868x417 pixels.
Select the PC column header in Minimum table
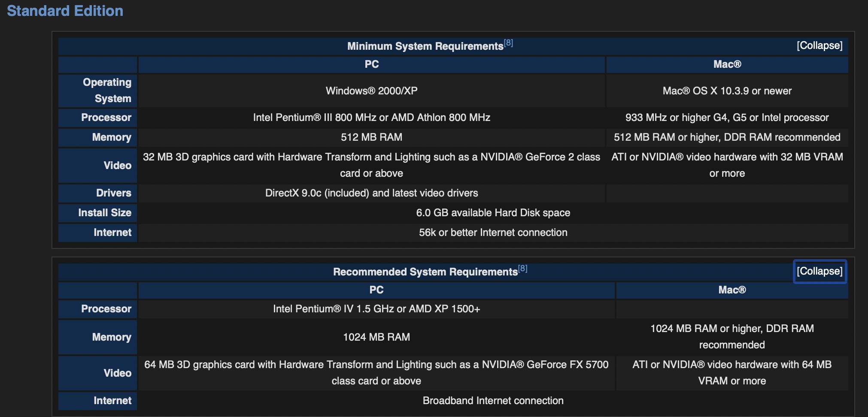tap(371, 64)
